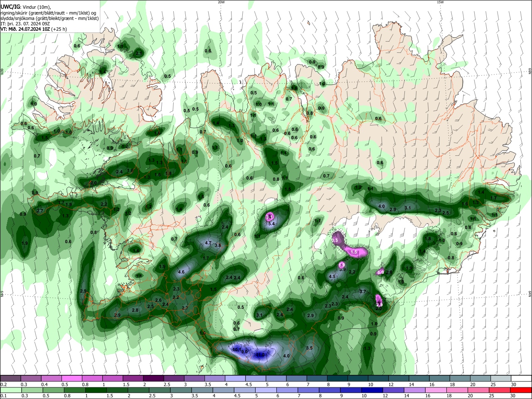Click the issue time line 'IT: þri. 23. 07. 2024 09Z'
This screenshot has width=532, height=399.
click(x=25, y=24)
